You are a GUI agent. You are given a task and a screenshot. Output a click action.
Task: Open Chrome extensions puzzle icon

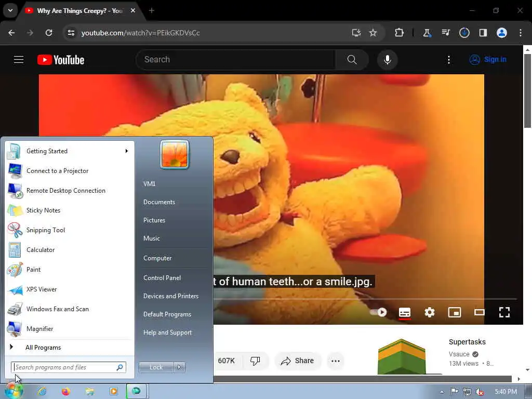point(399,33)
